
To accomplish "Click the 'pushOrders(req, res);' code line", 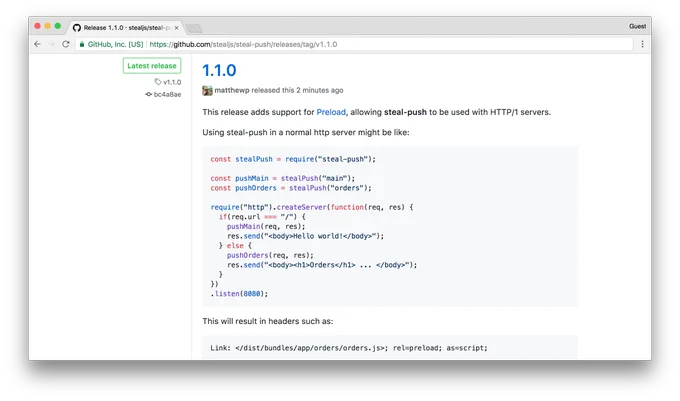I will pos(270,255).
